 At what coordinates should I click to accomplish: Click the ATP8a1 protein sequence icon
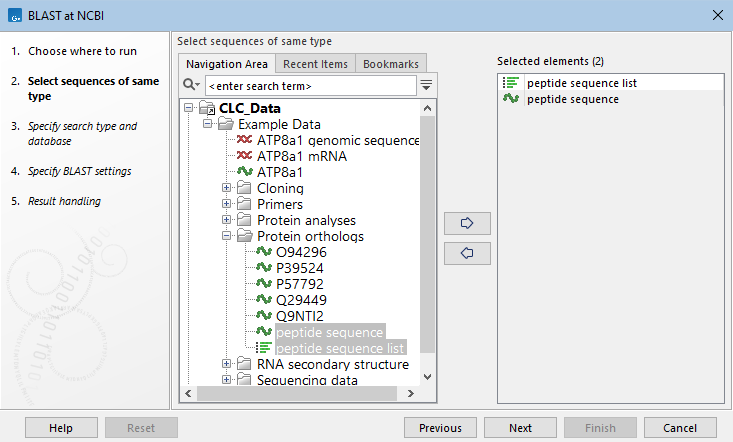245,172
